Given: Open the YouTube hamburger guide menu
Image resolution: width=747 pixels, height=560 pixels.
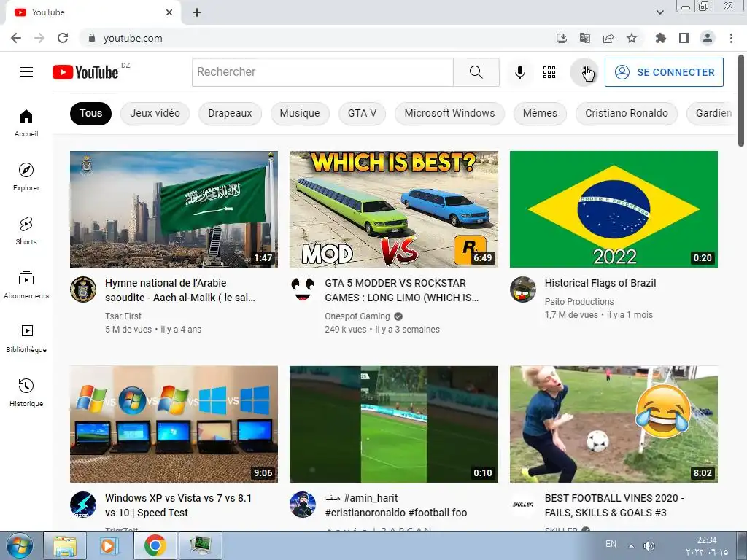Looking at the screenshot, I should 26,72.
